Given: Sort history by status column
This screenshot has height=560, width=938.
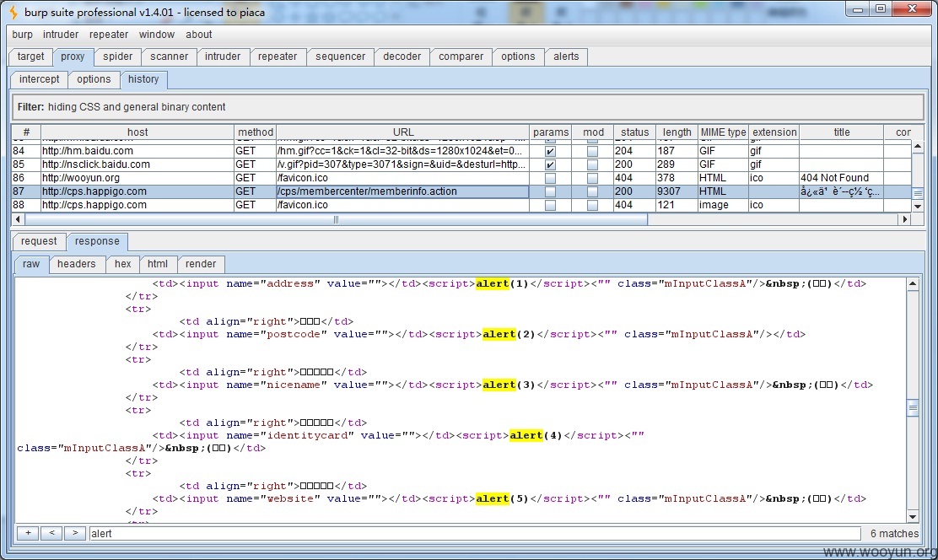Looking at the screenshot, I should point(634,132).
